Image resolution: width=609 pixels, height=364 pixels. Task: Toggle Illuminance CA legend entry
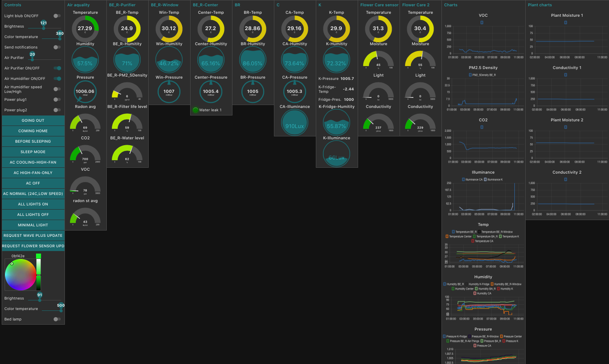coord(472,179)
